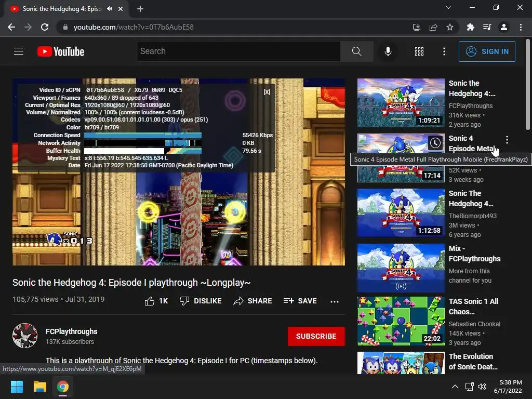The image size is (532, 399).
Task: Close the stats for nerds panel
Action: (267, 92)
